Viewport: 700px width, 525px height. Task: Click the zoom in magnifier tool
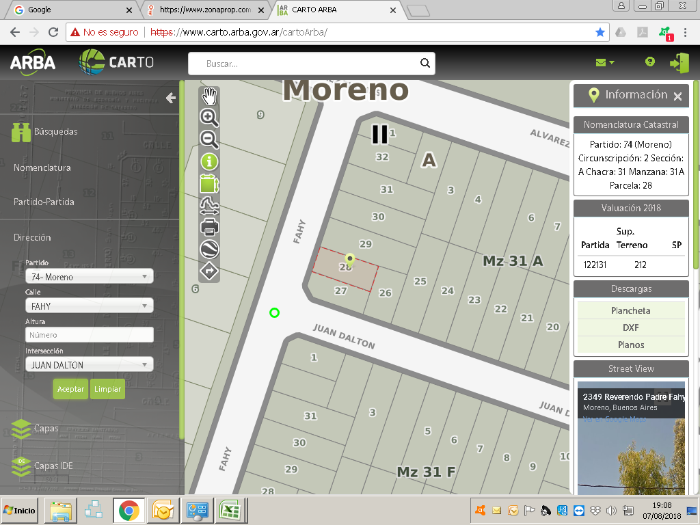click(x=209, y=117)
